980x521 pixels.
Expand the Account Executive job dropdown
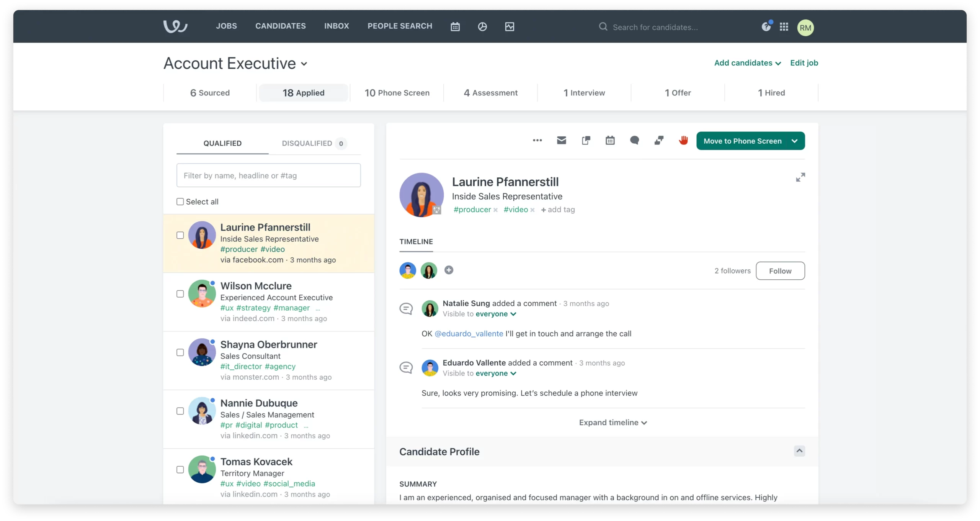pos(304,64)
